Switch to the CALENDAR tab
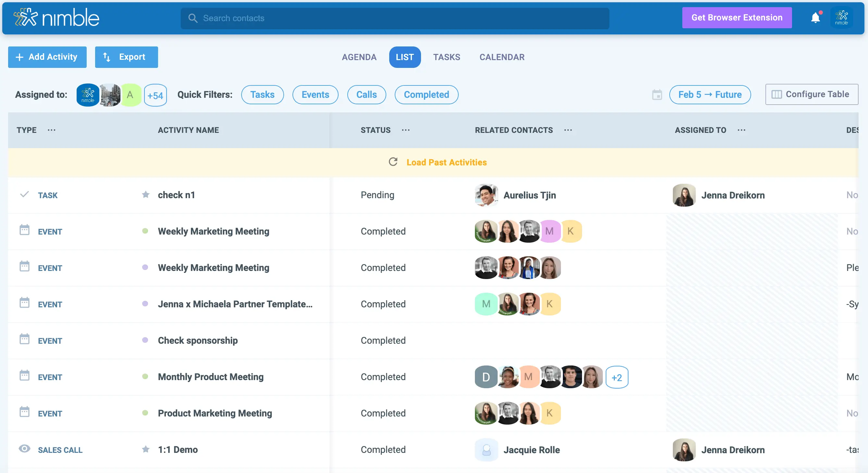868x473 pixels. tap(502, 57)
